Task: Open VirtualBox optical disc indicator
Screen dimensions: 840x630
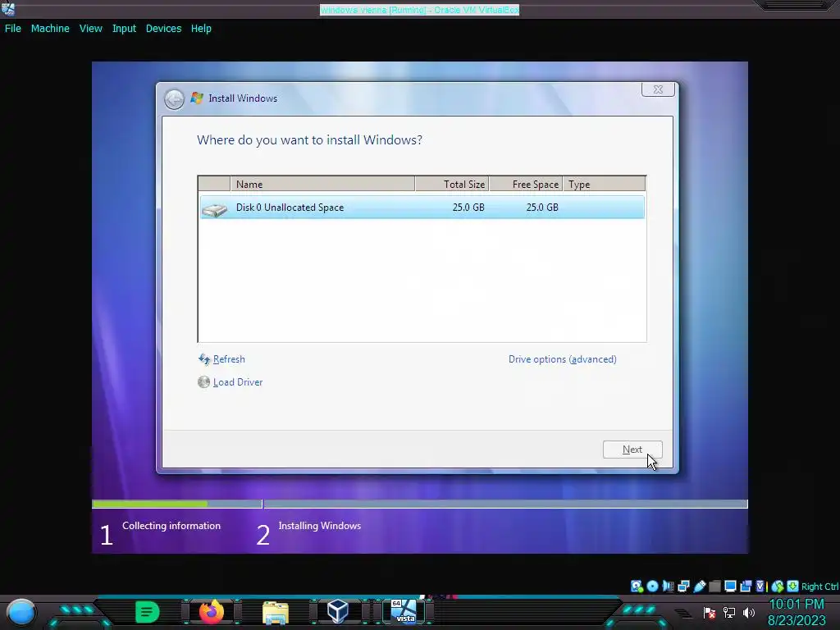Action: pos(652,586)
